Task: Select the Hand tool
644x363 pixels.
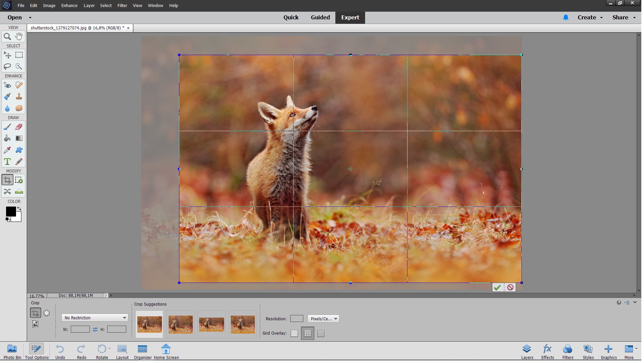Action: (x=19, y=36)
